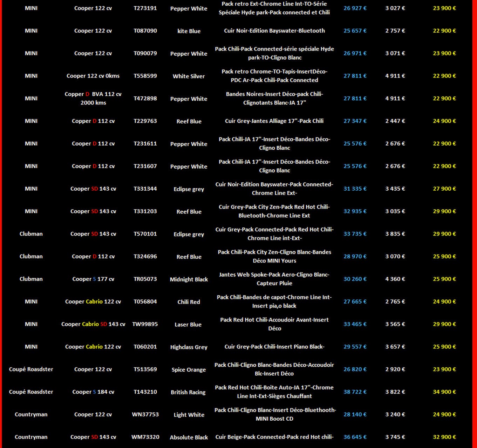Click the 32 900 € final price
Viewport: 477px width, 448px height.
tap(444, 437)
